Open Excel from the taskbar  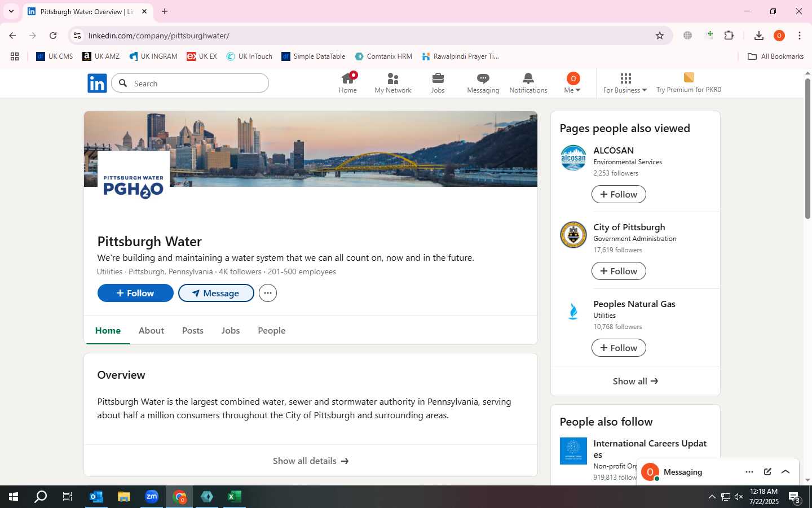point(235,497)
